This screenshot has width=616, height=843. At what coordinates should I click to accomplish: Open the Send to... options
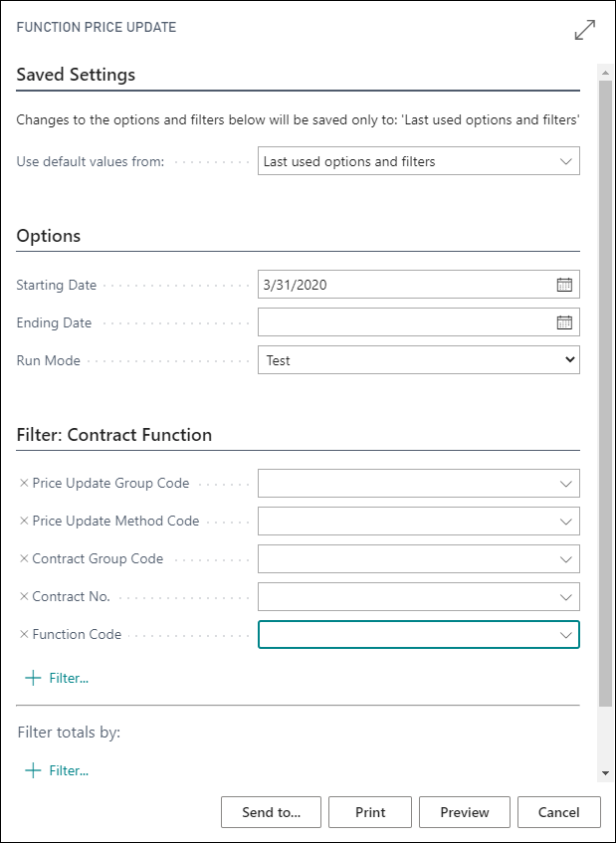pyautogui.click(x=271, y=812)
